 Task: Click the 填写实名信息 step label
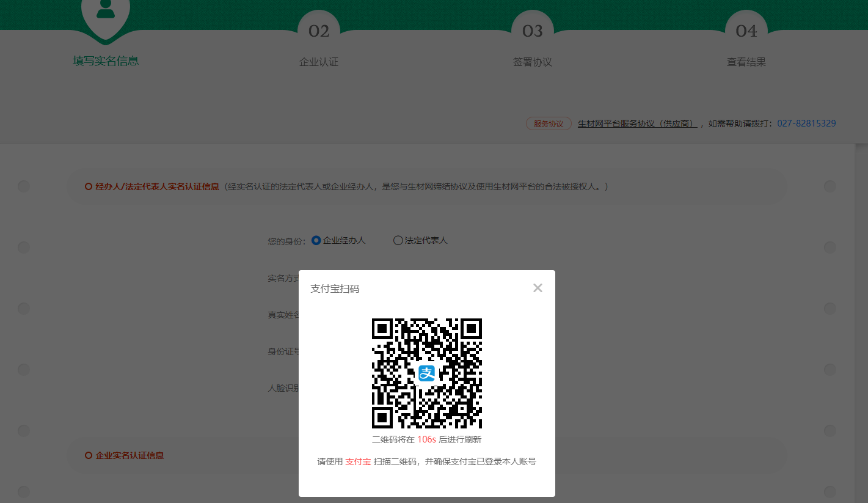pos(106,61)
